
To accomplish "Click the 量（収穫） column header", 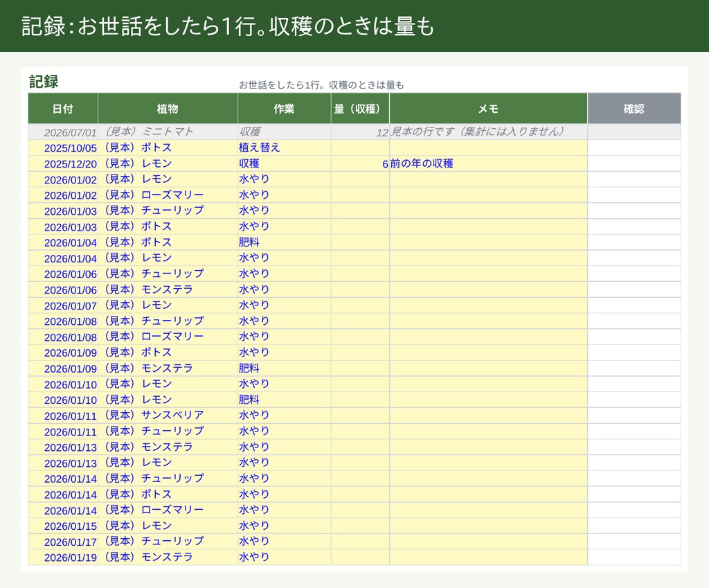I will [x=360, y=109].
